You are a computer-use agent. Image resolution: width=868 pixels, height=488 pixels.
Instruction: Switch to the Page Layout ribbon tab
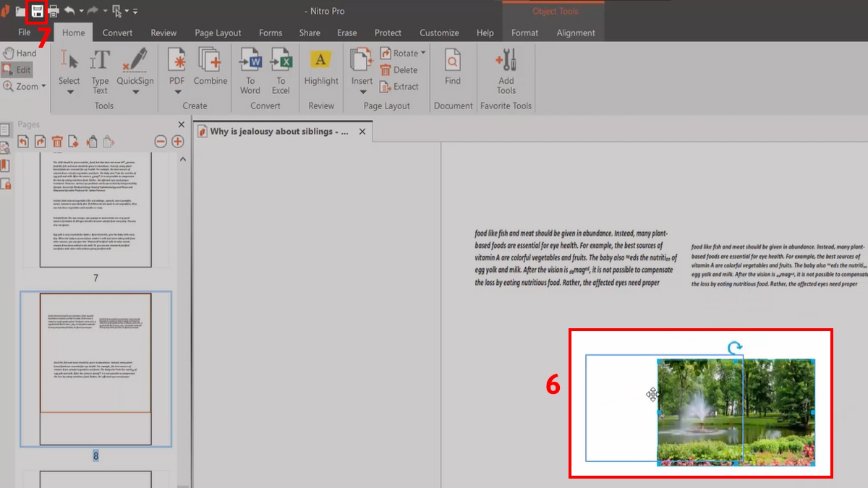[x=218, y=33]
